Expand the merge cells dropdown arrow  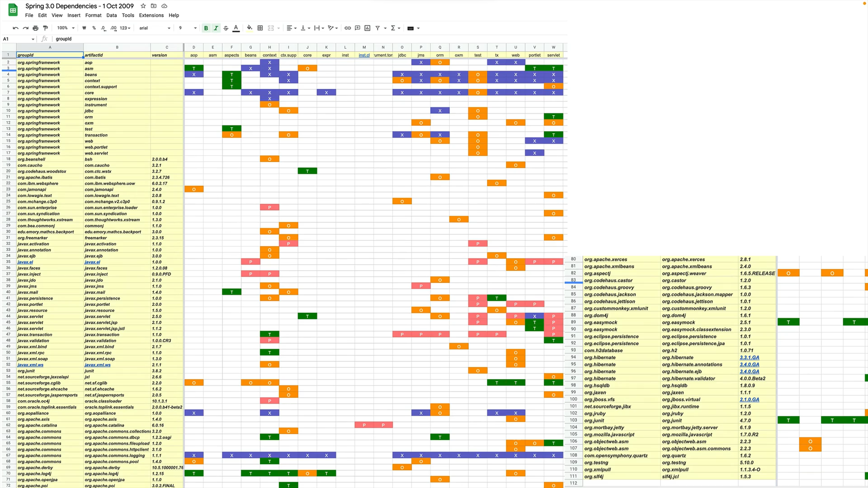[278, 28]
